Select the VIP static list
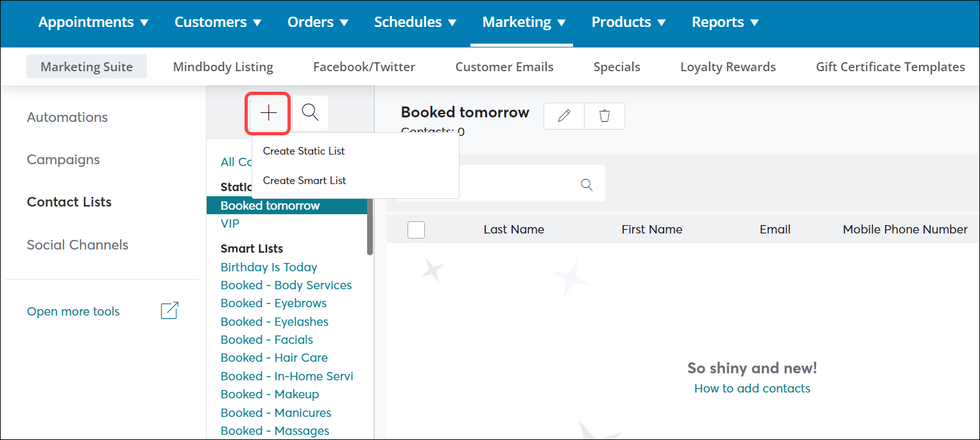The image size is (980, 440). (230, 224)
